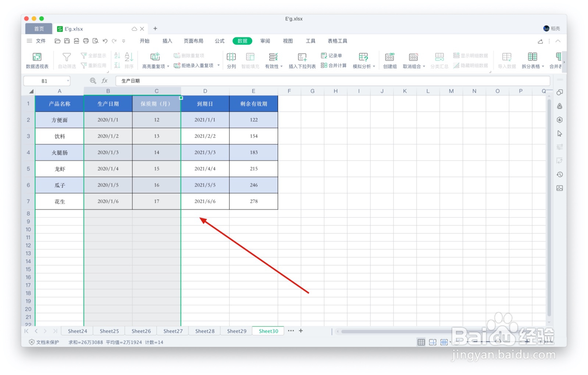Click the zoom magnifier beside formula bar
This screenshot has height=375, width=588.
coord(93,81)
